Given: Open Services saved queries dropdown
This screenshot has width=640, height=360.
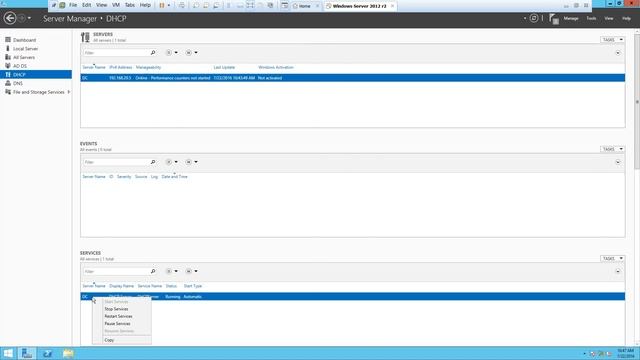Looking at the screenshot, I should (x=191, y=271).
